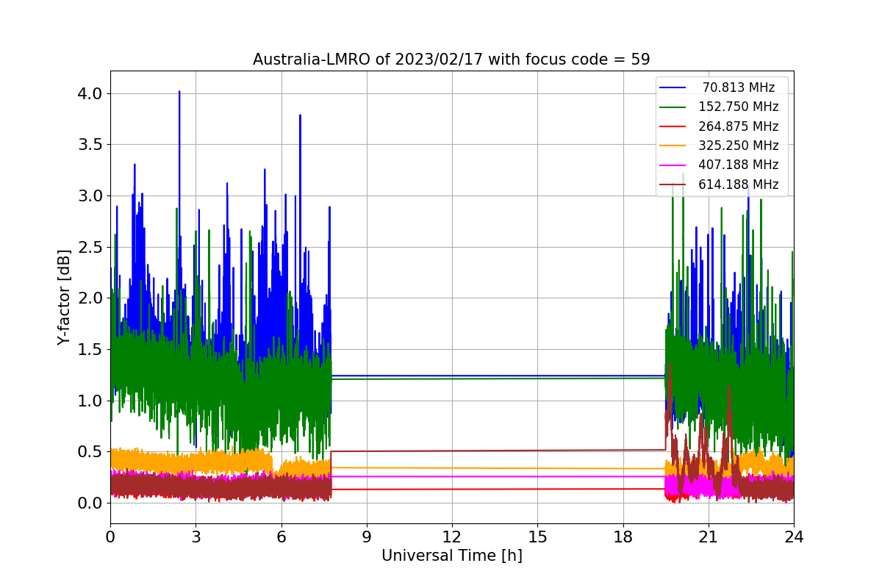Click the y-axis tick label '1.5'

89,350
